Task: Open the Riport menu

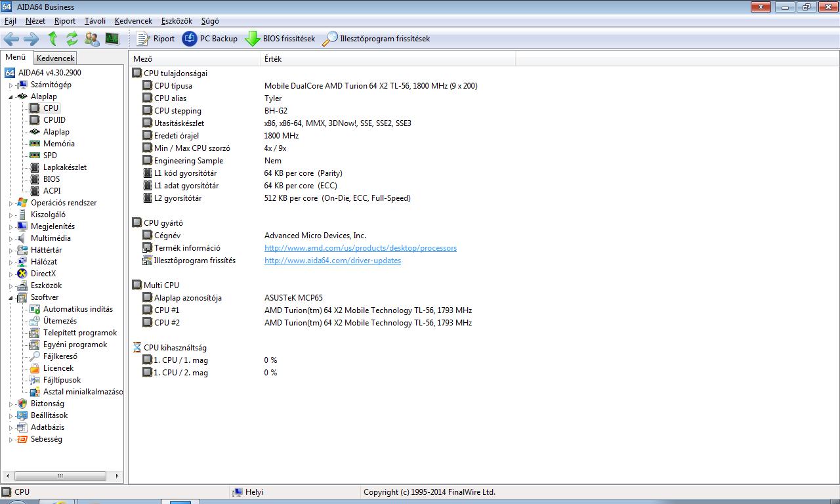Action: click(65, 21)
